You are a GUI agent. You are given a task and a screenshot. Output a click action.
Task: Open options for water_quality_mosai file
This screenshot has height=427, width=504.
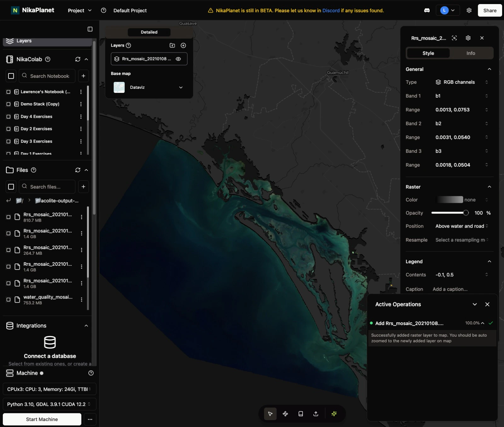point(82,299)
